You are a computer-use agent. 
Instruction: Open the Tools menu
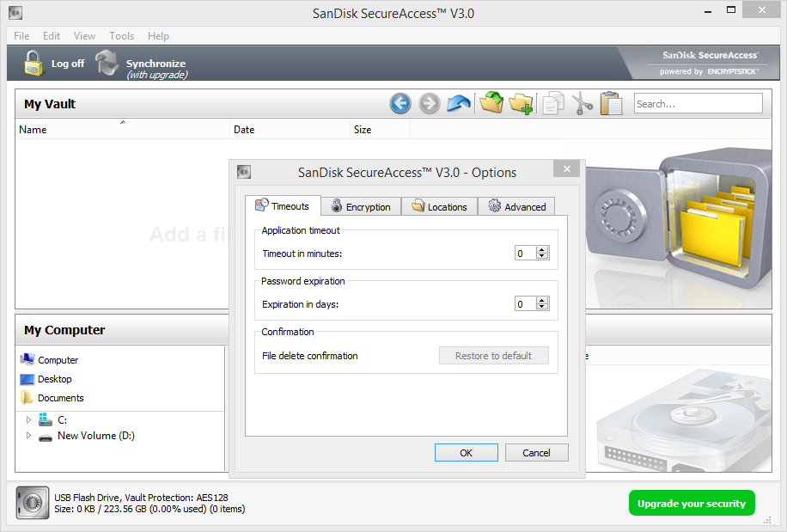[x=121, y=36]
